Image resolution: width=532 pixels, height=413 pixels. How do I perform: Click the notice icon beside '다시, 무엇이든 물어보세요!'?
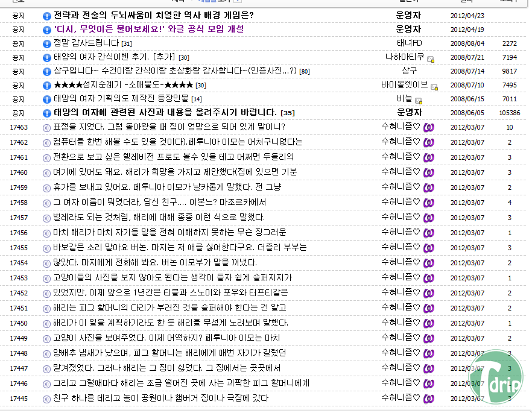click(47, 30)
